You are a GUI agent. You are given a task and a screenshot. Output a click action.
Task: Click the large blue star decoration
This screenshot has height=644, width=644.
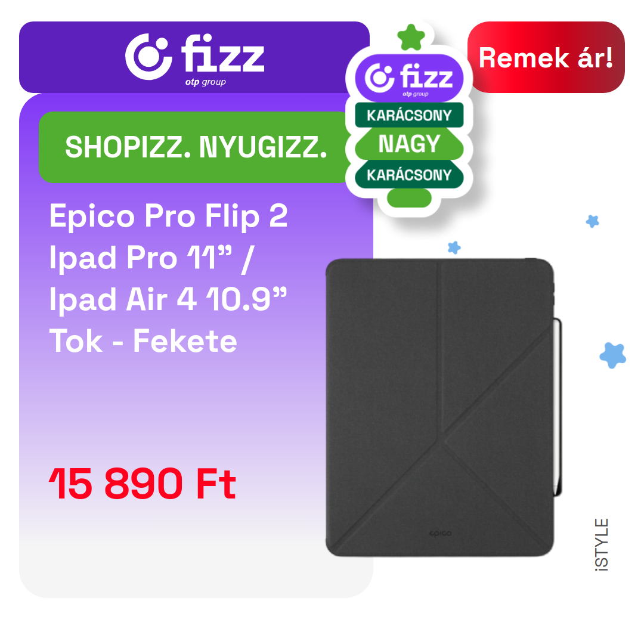613,355
